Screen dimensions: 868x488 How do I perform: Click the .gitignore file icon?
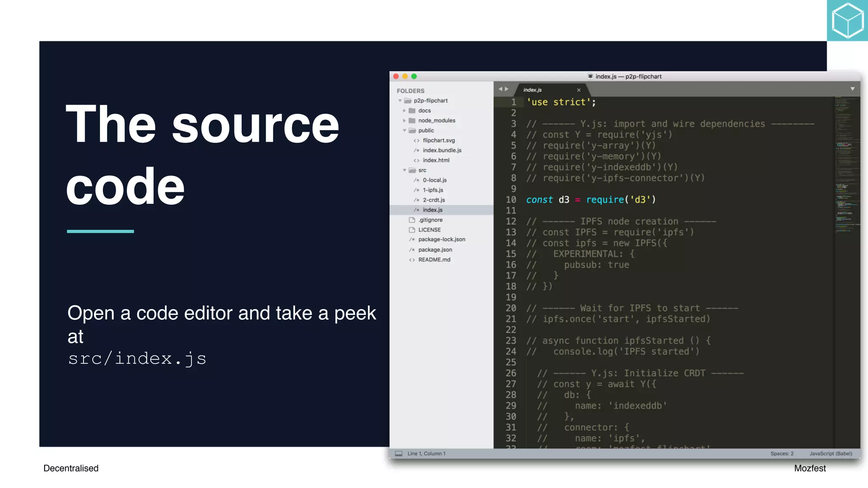coord(412,220)
